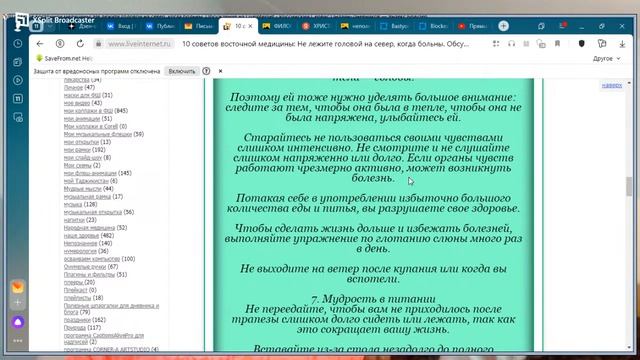Click the paragraph starting 'Не выходите на ветер'

point(373,273)
